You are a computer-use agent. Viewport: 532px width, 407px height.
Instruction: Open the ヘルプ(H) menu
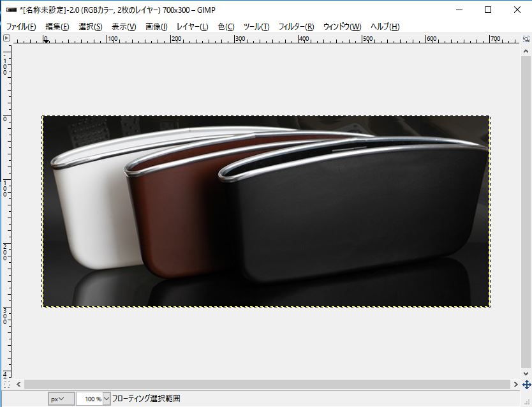pyautogui.click(x=385, y=26)
